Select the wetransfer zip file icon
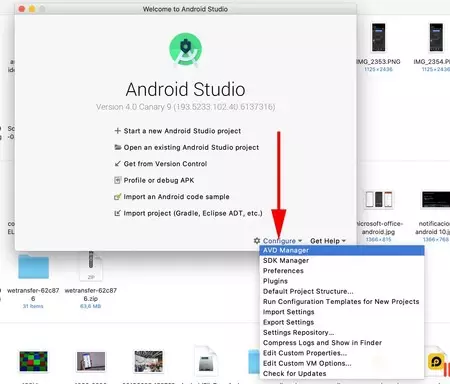 (91, 266)
